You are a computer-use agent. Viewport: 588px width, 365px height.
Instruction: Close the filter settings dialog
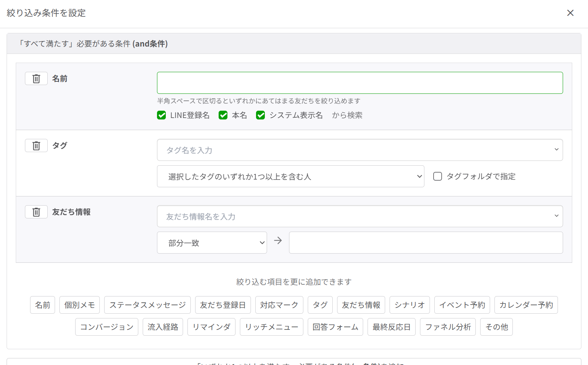pos(570,13)
